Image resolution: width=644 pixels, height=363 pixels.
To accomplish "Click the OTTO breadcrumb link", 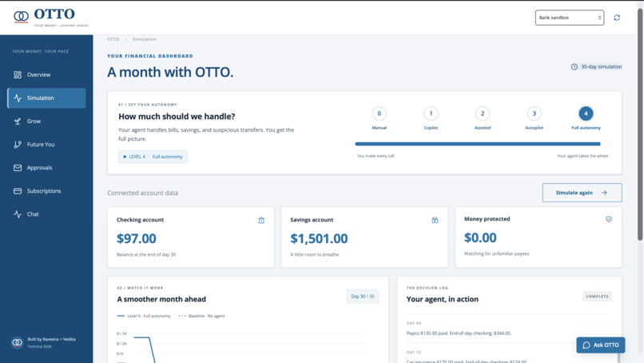I will pyautogui.click(x=113, y=39).
